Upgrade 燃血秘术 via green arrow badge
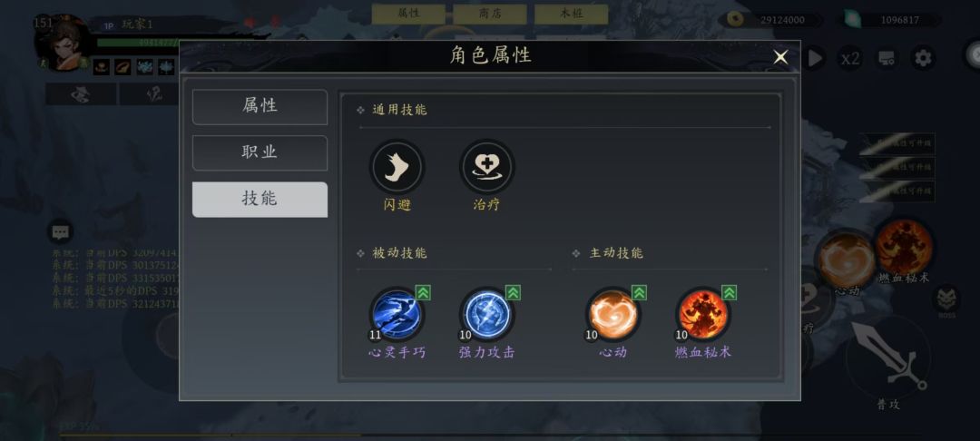The image size is (980, 441). [x=730, y=292]
